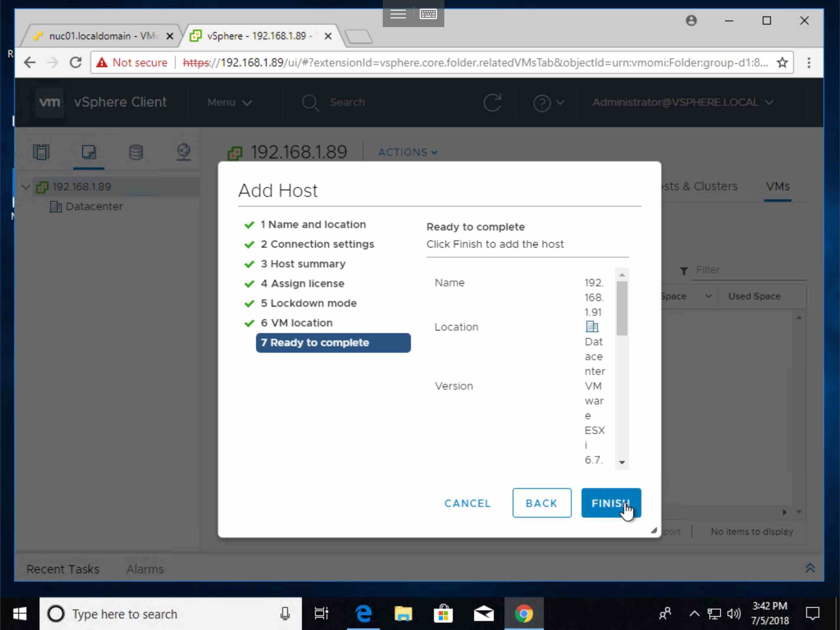The image size is (840, 630).
Task: Click the vSphere Search field
Action: click(347, 103)
